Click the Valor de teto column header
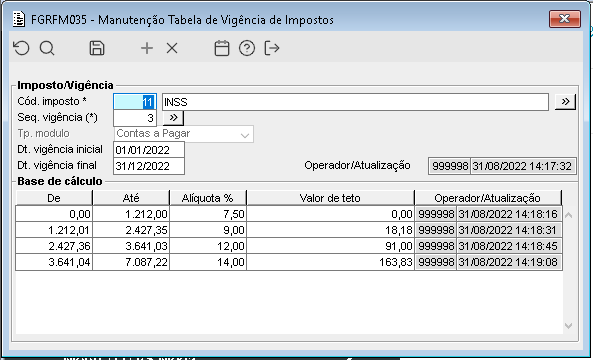 (x=330, y=198)
